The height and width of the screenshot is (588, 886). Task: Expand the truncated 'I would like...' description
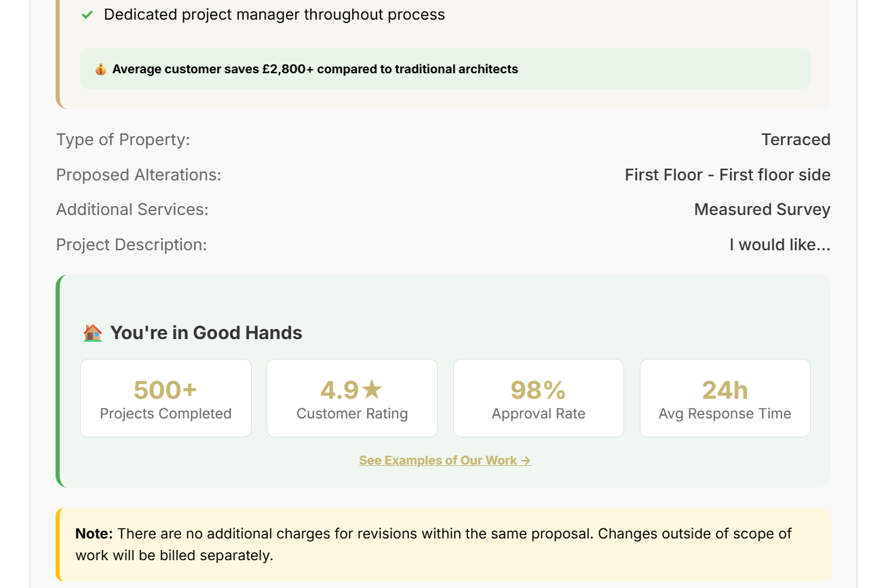[x=779, y=245]
